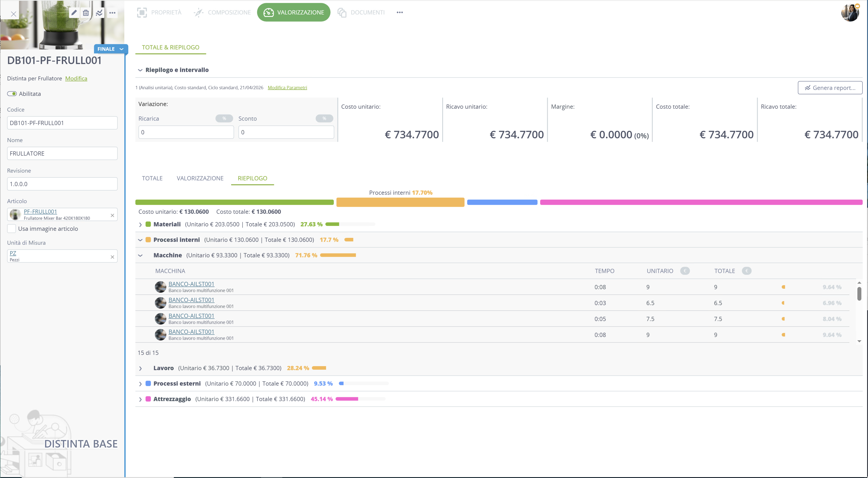Open the Modifica Parametri link
Viewport: 868px width, 478px height.
[287, 88]
